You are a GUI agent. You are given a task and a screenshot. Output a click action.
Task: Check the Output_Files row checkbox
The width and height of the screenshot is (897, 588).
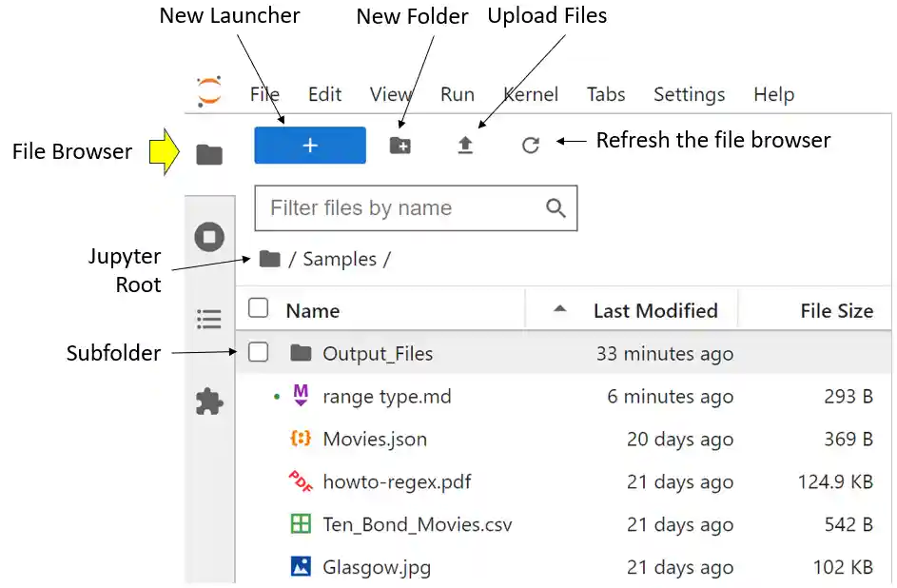coord(258,352)
